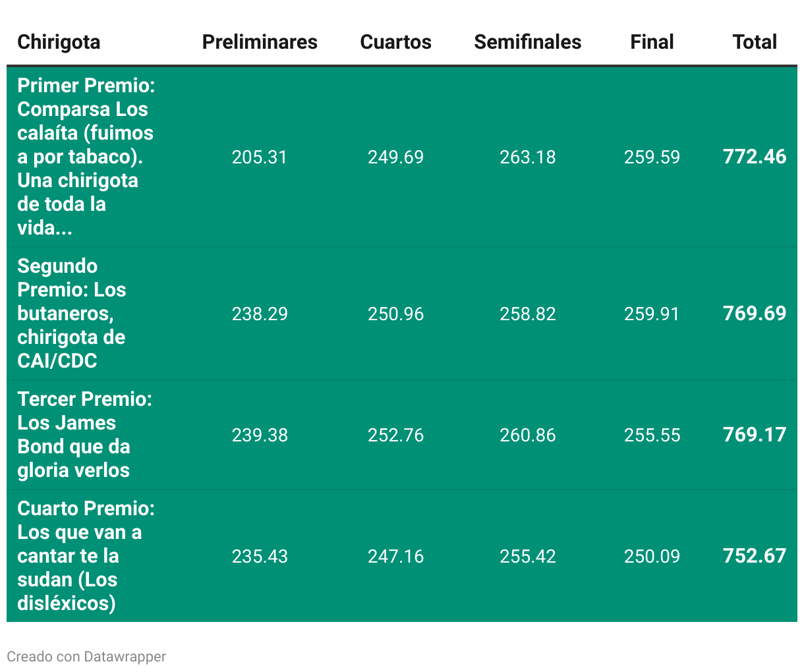Click the total score 772.46

(x=755, y=157)
